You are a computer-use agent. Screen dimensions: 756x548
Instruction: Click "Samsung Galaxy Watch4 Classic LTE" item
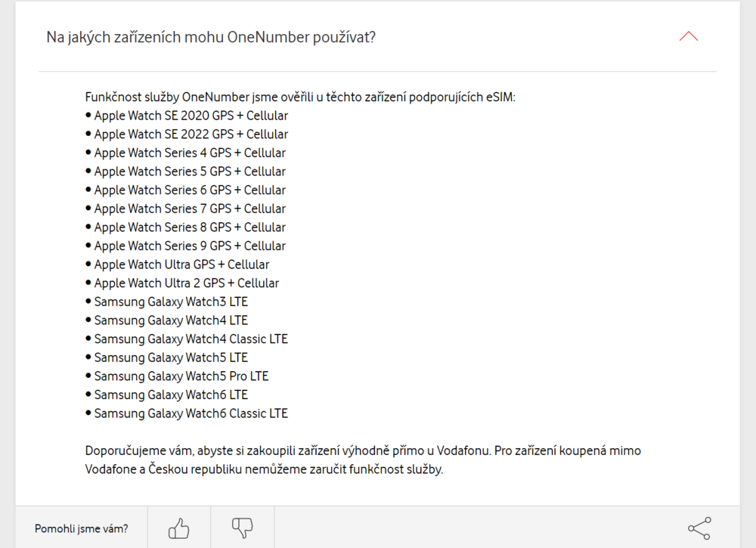pyautogui.click(x=191, y=339)
